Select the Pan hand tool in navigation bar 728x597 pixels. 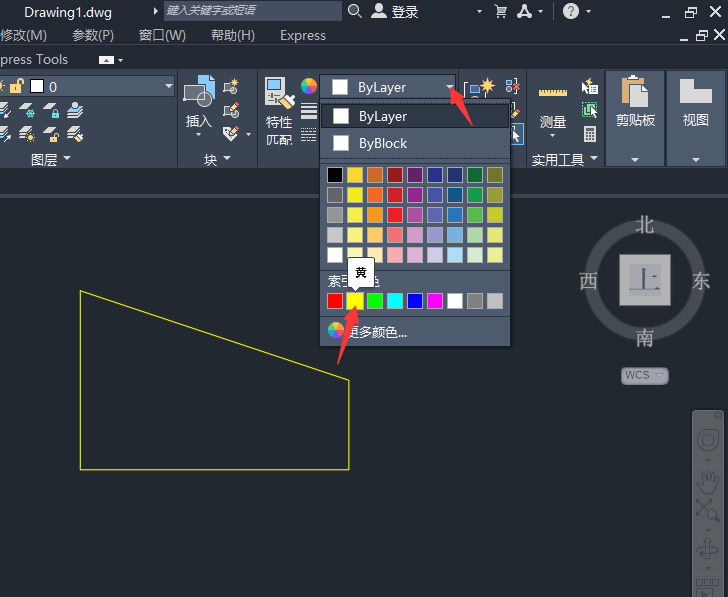[708, 483]
